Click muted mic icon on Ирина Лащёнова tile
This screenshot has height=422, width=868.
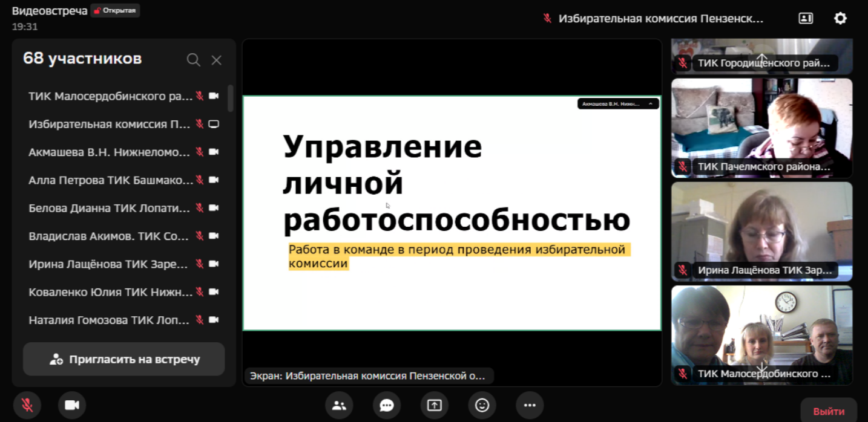click(x=683, y=270)
